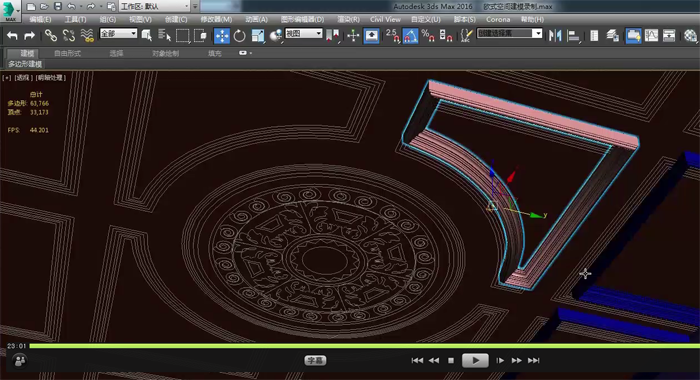Toggle the Percent Snap button
The height and width of the screenshot is (380, 700).
click(x=428, y=35)
